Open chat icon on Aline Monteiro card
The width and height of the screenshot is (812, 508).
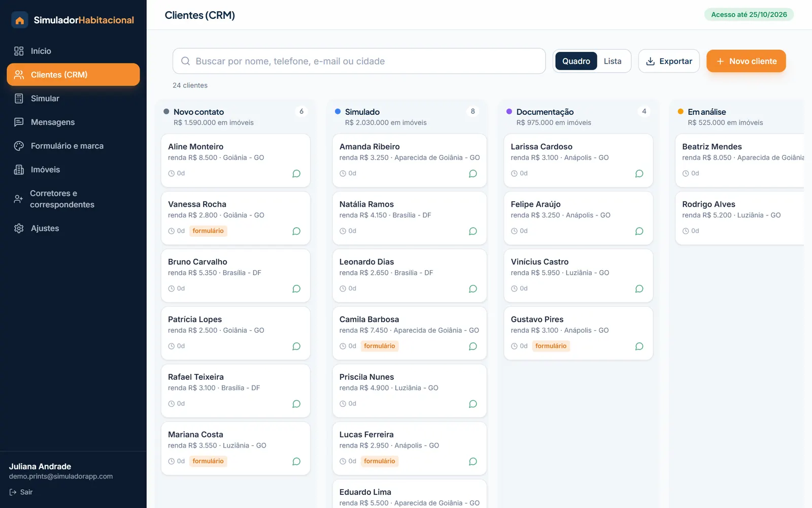click(x=296, y=174)
